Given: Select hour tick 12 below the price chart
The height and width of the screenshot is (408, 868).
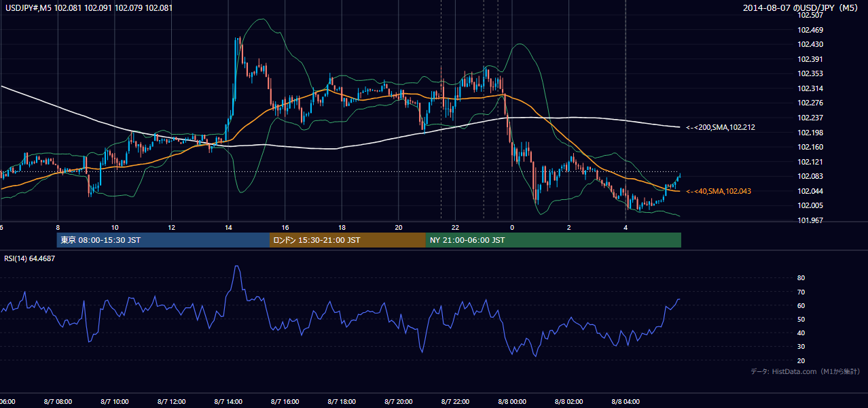Looking at the screenshot, I should [x=171, y=227].
